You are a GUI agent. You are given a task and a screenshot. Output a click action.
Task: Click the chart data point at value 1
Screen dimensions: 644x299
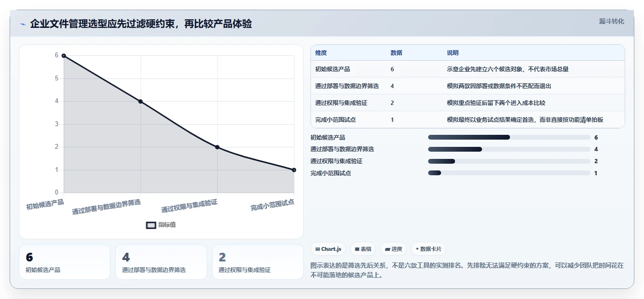tap(294, 170)
